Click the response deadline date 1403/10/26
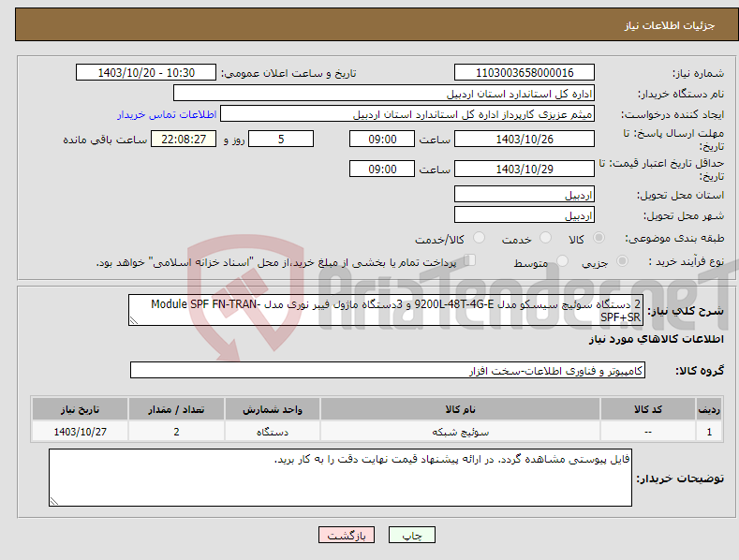This screenshot has width=739, height=560. (525, 139)
